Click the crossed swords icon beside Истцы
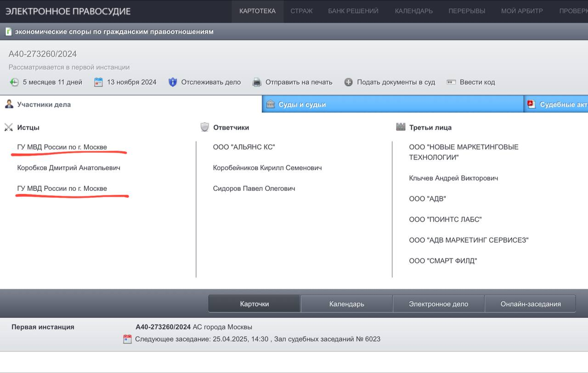 [8, 127]
